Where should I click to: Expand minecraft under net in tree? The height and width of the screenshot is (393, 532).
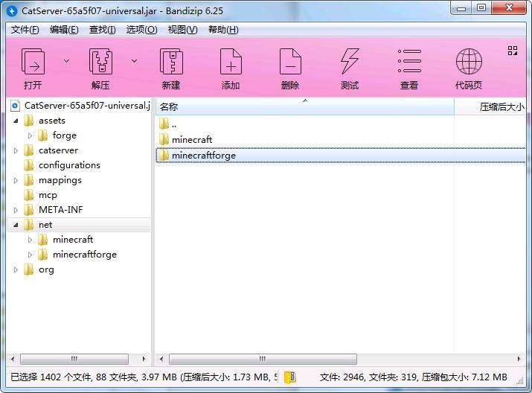tap(30, 240)
